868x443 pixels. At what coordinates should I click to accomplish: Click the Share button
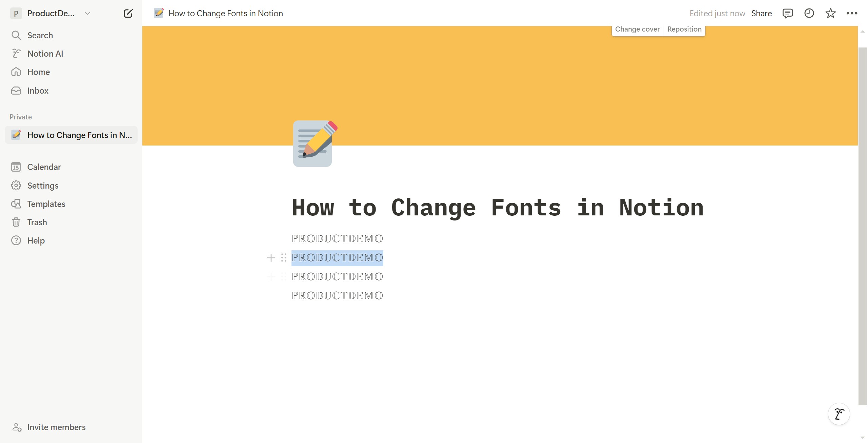click(x=762, y=13)
